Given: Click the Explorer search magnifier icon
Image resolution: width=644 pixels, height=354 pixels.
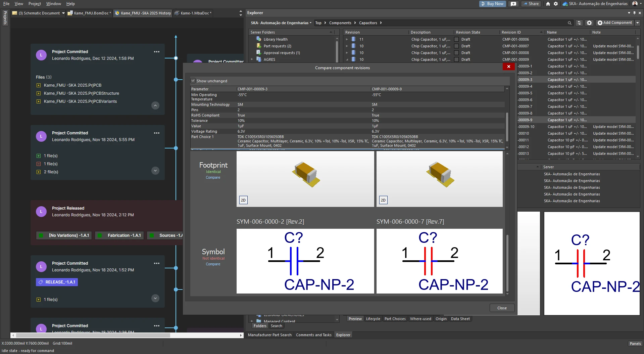Looking at the screenshot, I should [569, 23].
